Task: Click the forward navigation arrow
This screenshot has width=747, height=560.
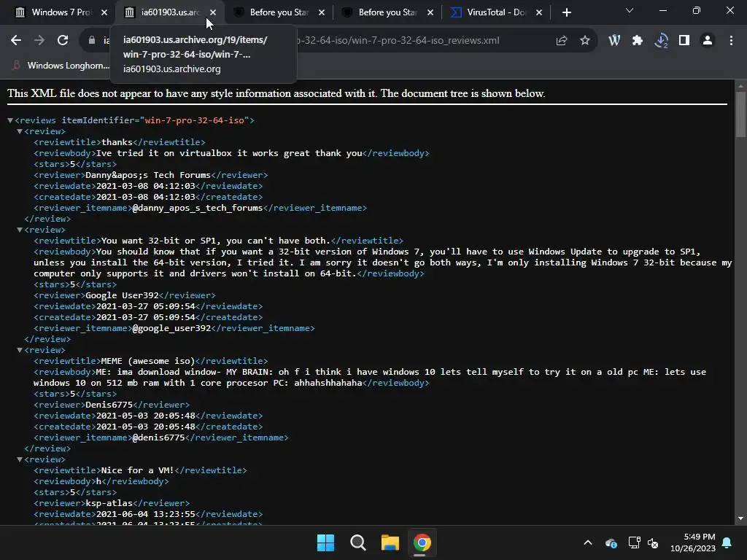Action: point(39,41)
